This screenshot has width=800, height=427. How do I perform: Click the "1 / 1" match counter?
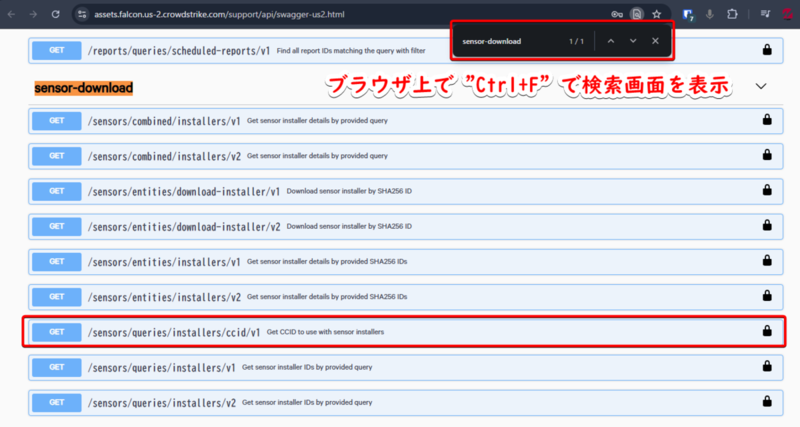577,41
